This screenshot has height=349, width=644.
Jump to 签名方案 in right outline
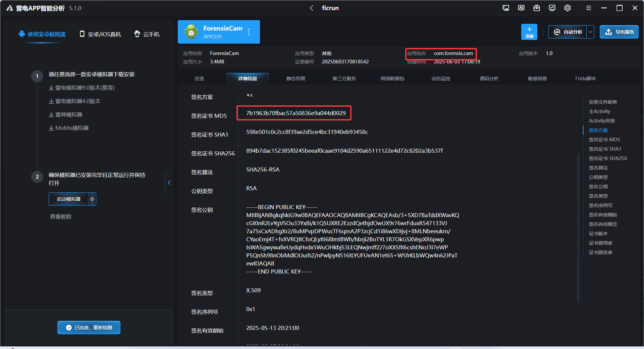pos(598,130)
